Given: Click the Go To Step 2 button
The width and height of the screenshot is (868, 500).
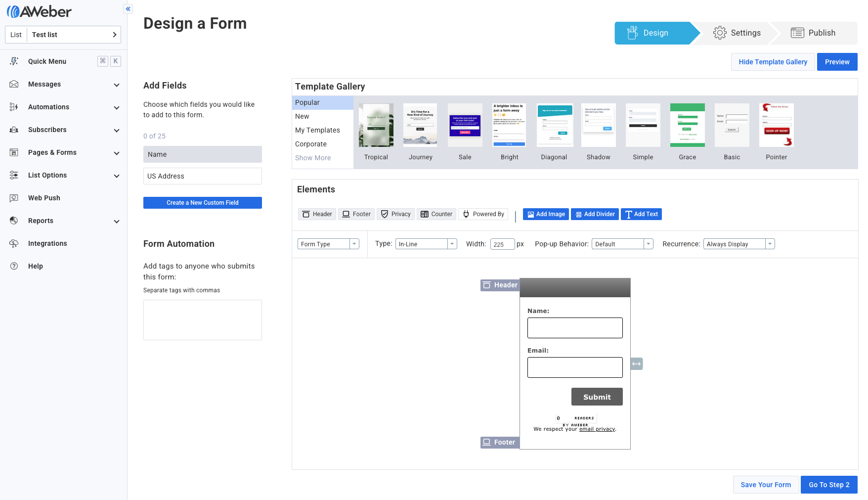Looking at the screenshot, I should point(829,485).
